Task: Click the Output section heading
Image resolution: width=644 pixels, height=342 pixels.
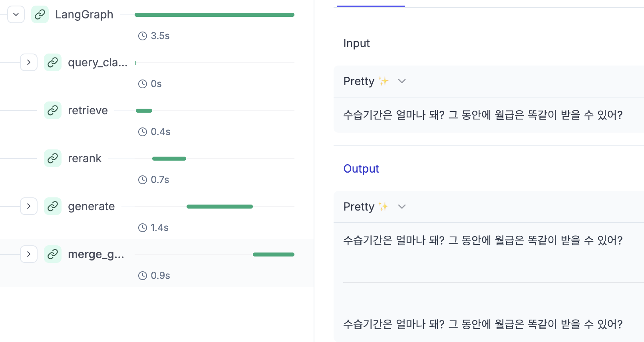Action: click(x=361, y=169)
